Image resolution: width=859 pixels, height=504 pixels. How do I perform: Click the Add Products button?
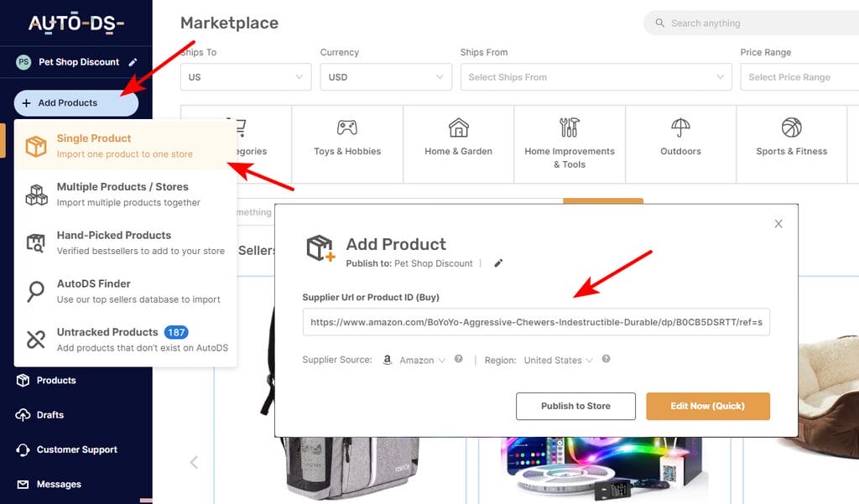(76, 103)
